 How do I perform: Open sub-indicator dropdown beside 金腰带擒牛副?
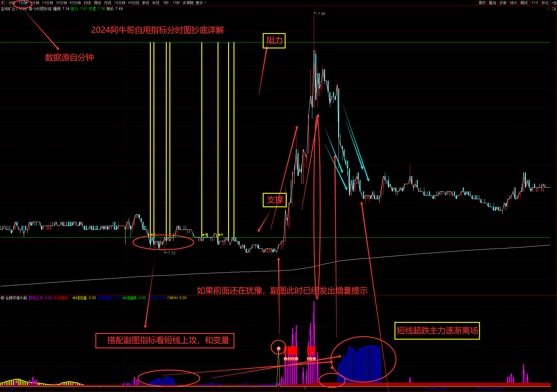[x=2, y=298]
